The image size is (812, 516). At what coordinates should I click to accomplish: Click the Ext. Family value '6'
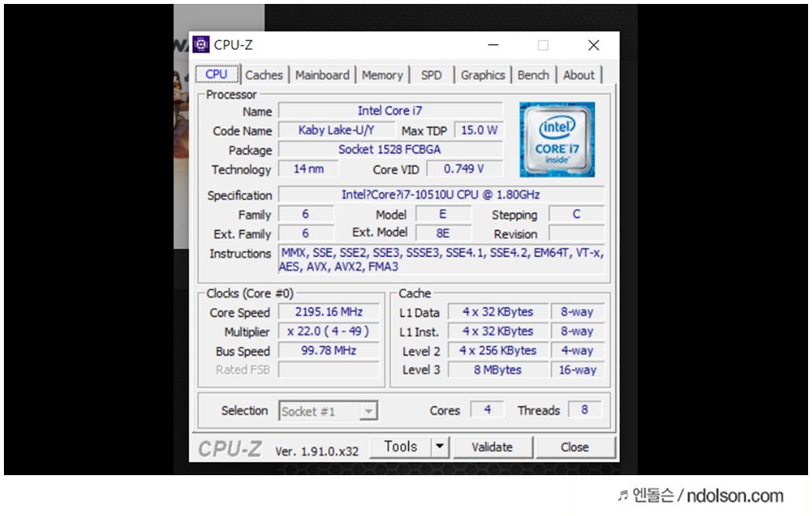click(x=306, y=233)
